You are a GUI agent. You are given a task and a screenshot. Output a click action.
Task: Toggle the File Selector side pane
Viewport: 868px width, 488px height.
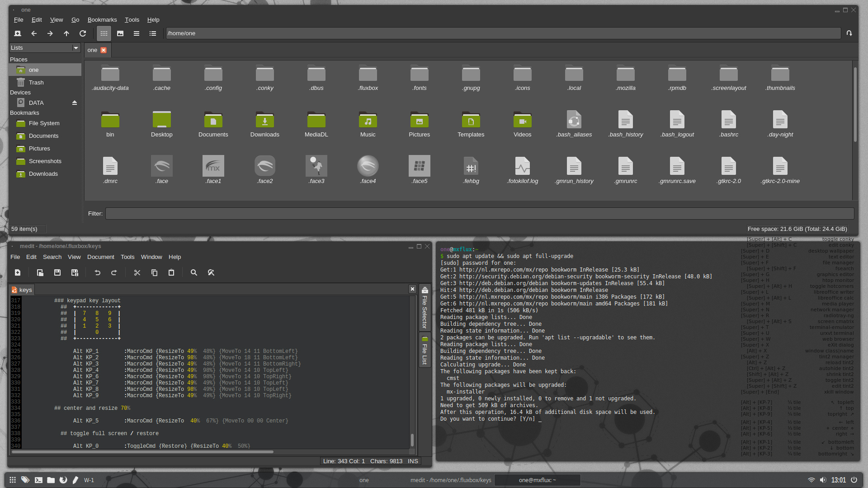coord(425,308)
